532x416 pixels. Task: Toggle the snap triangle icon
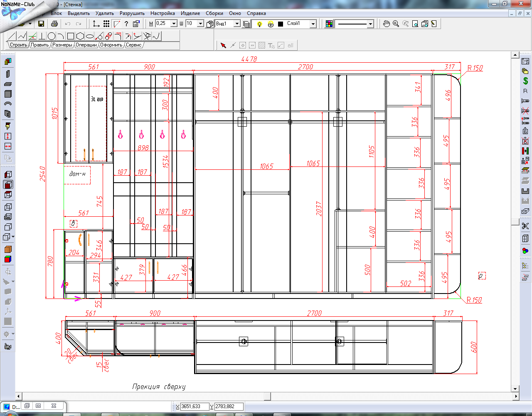coord(117,24)
